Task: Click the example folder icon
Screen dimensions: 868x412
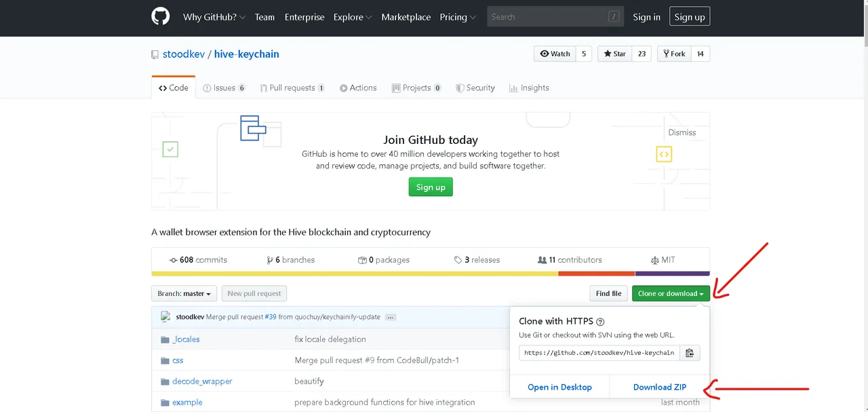Action: pyautogui.click(x=165, y=402)
